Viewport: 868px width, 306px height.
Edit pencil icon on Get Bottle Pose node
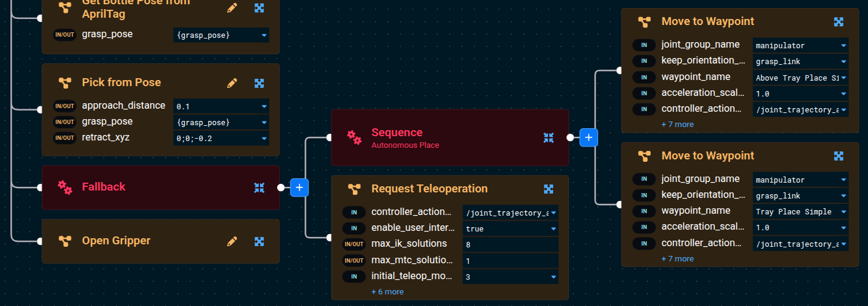(232, 8)
